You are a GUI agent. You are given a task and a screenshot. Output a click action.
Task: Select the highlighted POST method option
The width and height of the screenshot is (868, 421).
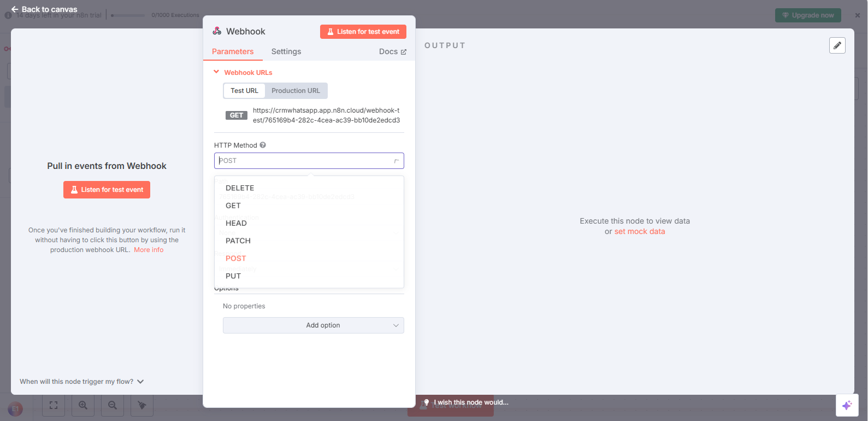point(309,258)
